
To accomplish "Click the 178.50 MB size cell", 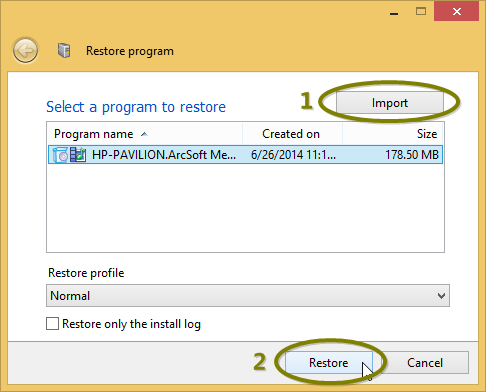I will point(412,155).
